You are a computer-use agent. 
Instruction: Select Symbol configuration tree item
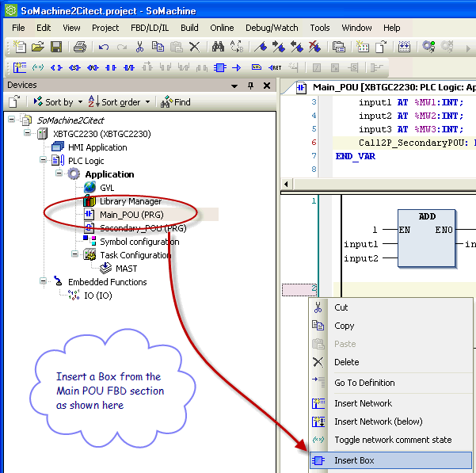[139, 242]
